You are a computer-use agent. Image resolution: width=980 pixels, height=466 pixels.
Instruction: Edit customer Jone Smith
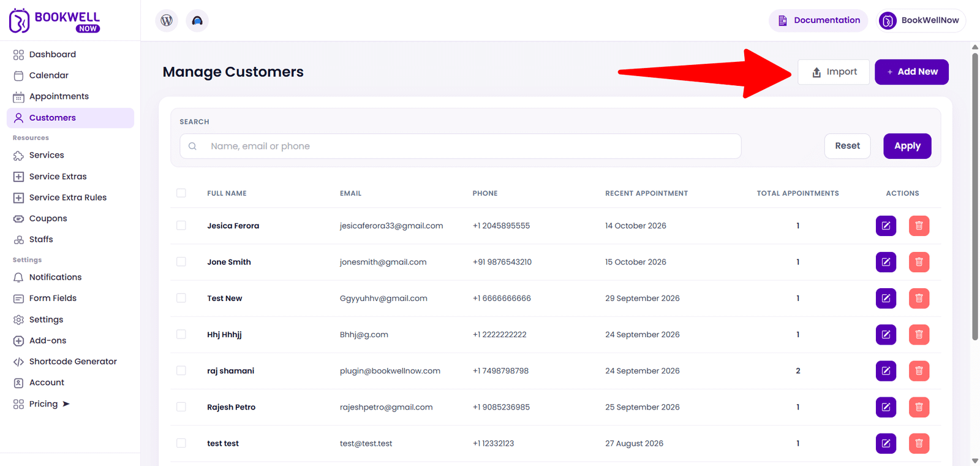(886, 262)
